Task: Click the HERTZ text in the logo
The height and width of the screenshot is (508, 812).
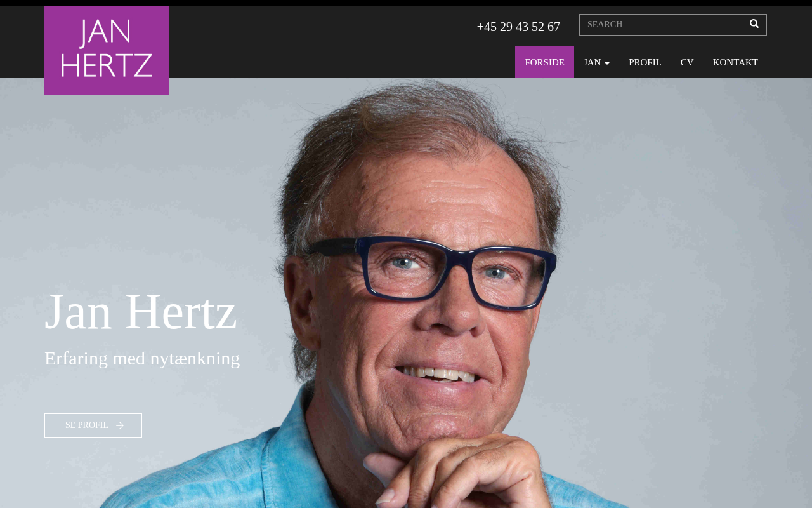Action: [107, 65]
